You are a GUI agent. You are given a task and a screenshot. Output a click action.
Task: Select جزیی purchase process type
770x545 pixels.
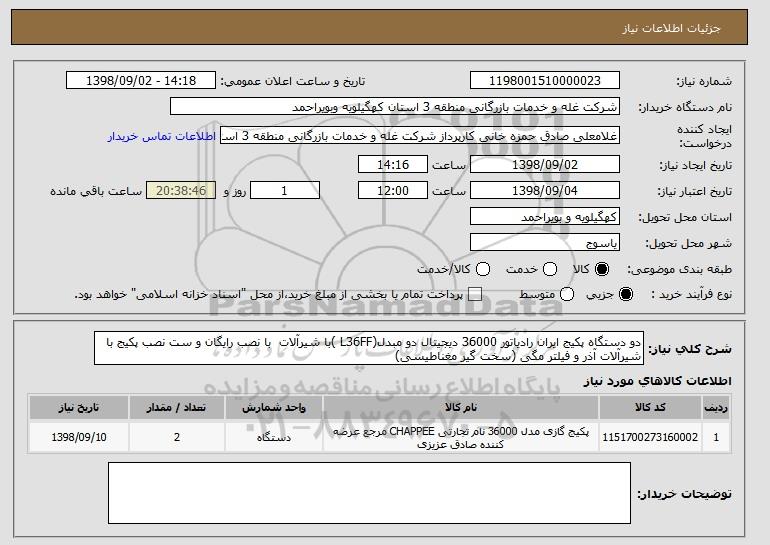pos(627,295)
